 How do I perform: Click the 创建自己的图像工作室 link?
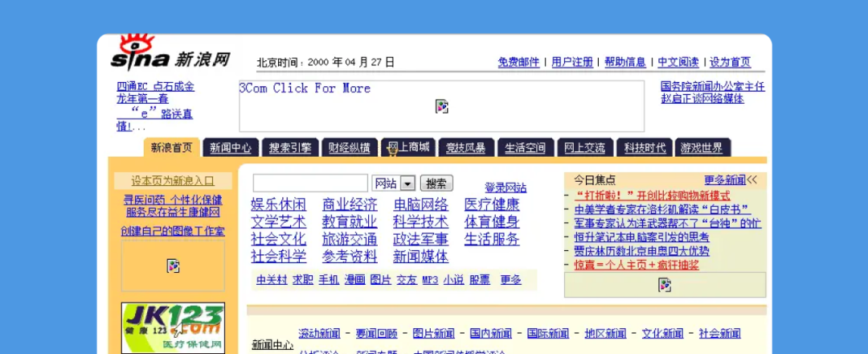(x=173, y=231)
